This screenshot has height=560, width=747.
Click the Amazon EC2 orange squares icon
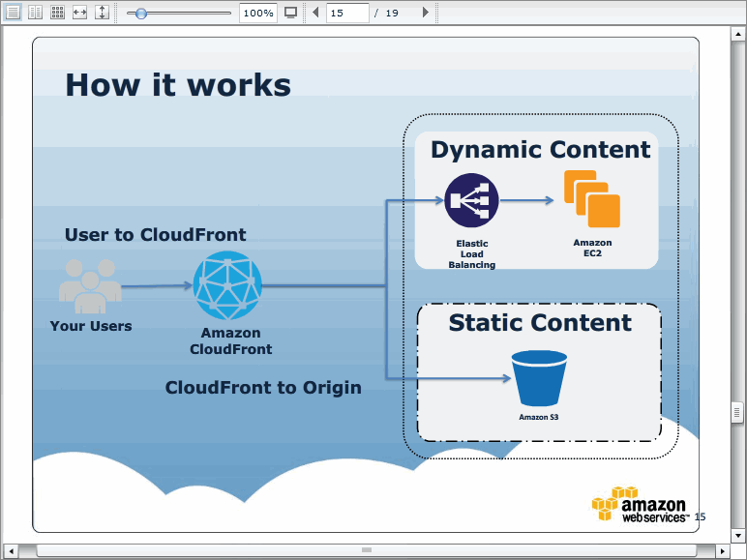click(592, 199)
